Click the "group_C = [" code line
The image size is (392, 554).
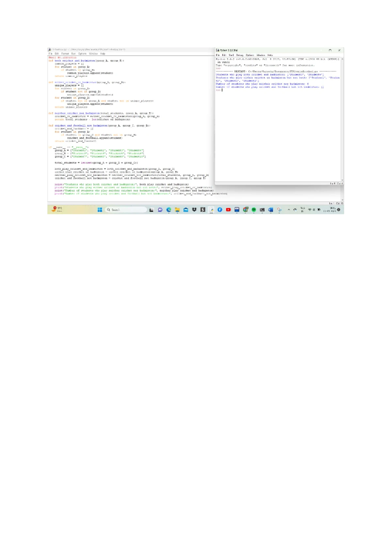100,156
